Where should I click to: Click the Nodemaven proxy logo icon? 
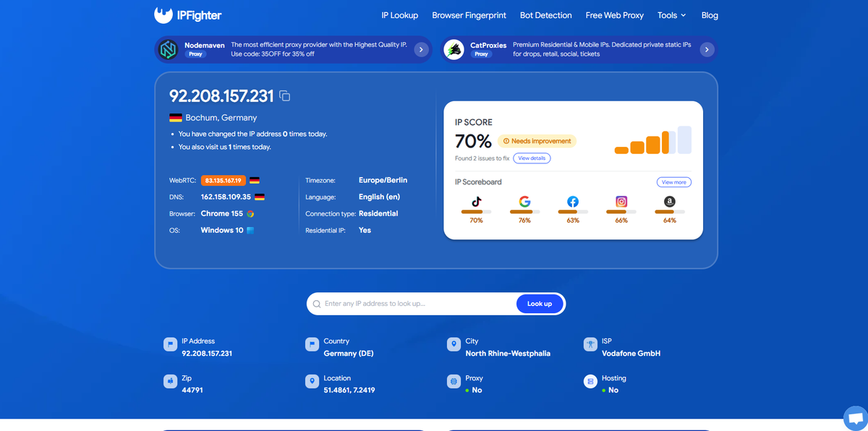click(169, 49)
